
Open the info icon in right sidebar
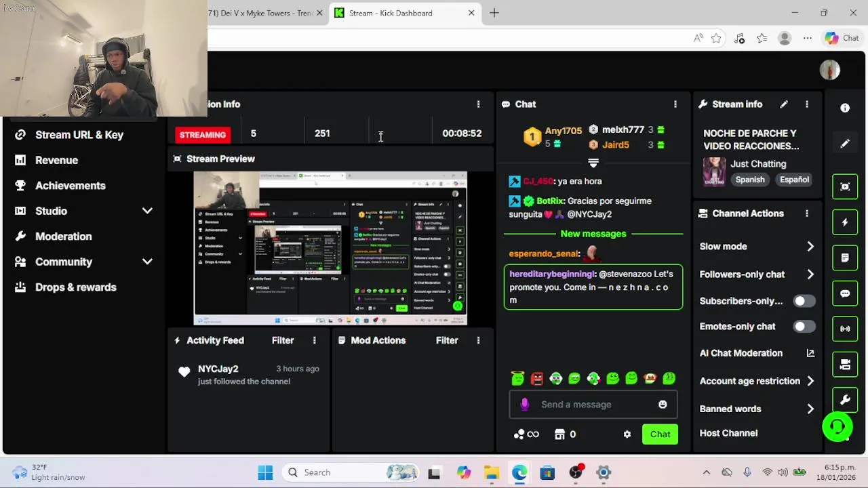pyautogui.click(x=845, y=108)
